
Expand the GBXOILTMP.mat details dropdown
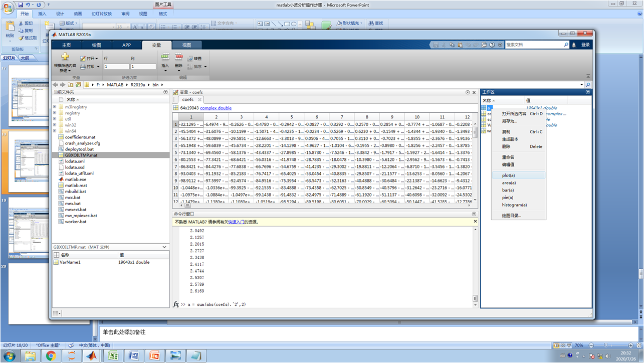point(163,247)
